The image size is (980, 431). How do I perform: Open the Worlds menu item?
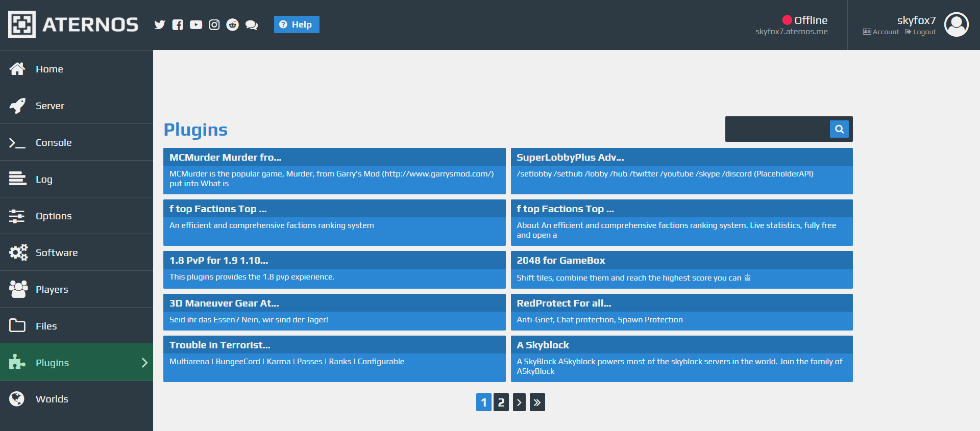(x=77, y=399)
